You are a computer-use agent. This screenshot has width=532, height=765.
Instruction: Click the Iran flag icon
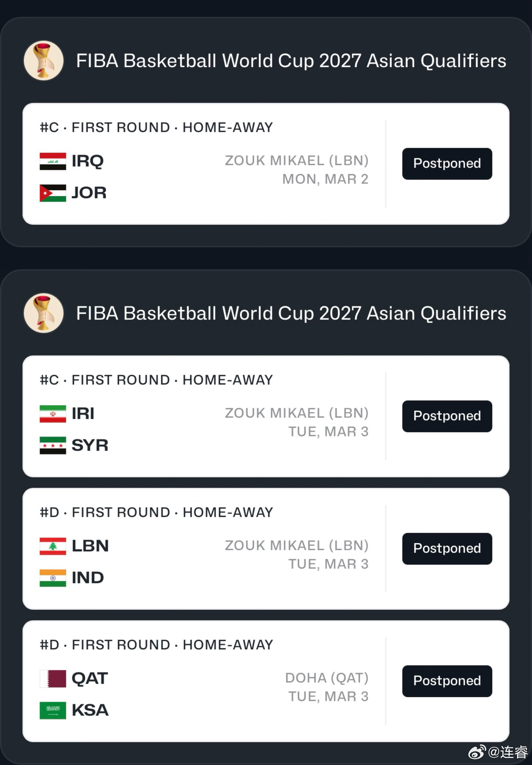pos(53,414)
